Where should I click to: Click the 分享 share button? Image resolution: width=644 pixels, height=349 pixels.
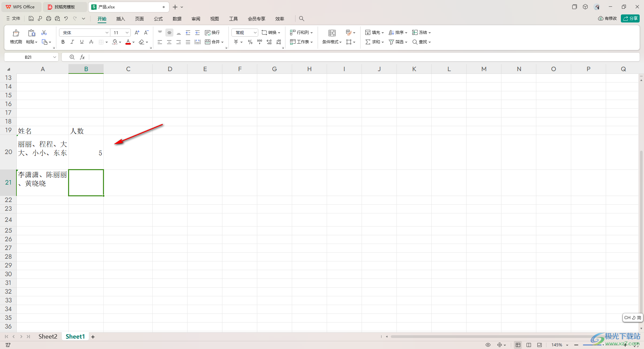point(630,18)
